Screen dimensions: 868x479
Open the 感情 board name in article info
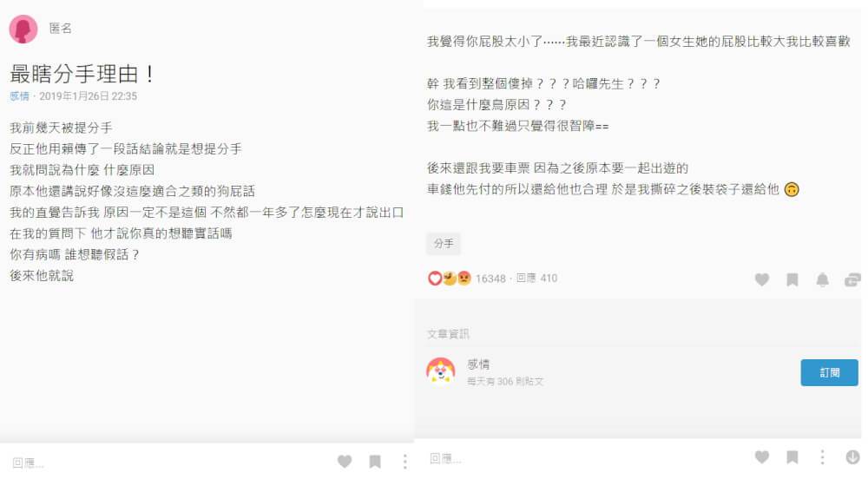(478, 364)
